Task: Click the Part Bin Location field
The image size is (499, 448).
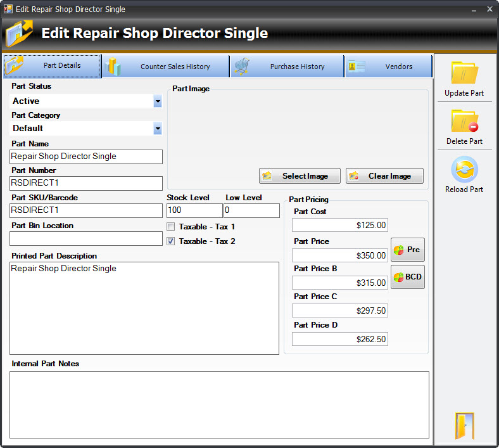Action: 86,239
